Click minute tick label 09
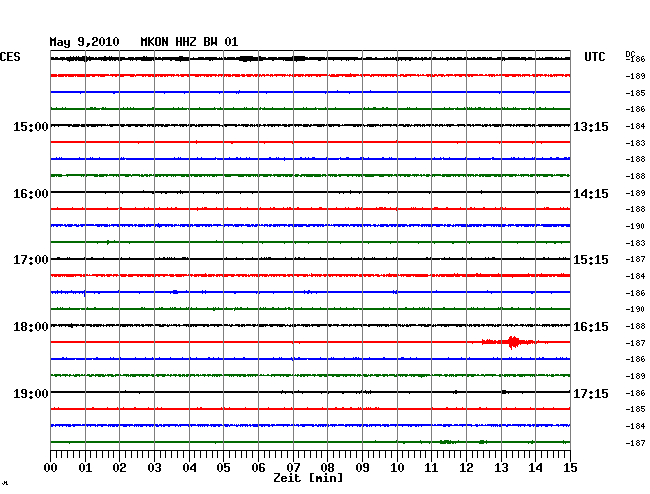 click(362, 468)
